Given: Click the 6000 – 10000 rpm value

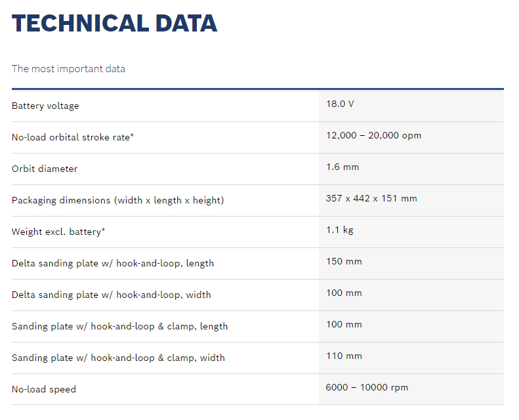Looking at the screenshot, I should tap(367, 387).
